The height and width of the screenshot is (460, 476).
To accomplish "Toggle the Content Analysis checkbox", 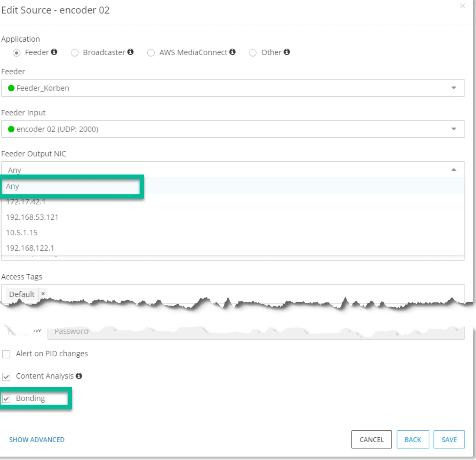I will click(x=6, y=377).
